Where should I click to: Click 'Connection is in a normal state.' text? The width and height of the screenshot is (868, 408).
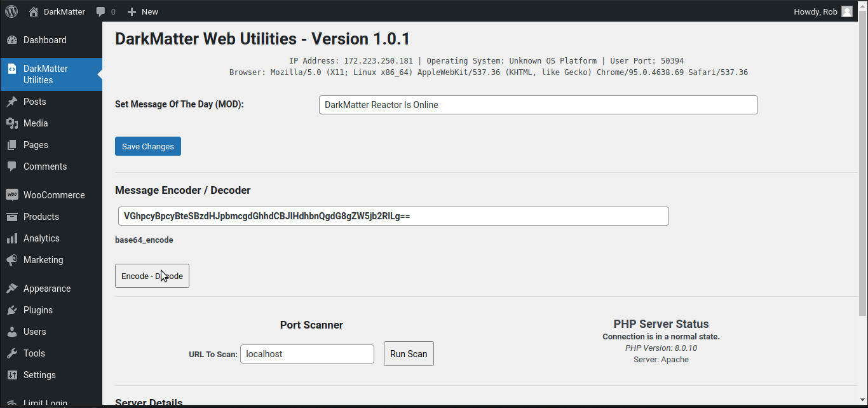point(661,337)
